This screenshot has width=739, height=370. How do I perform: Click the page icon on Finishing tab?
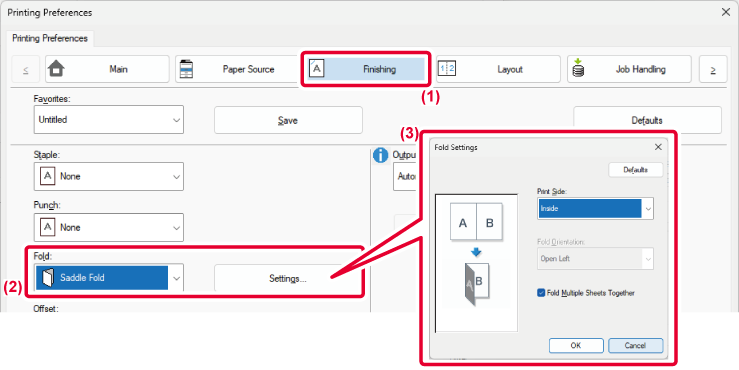click(316, 69)
